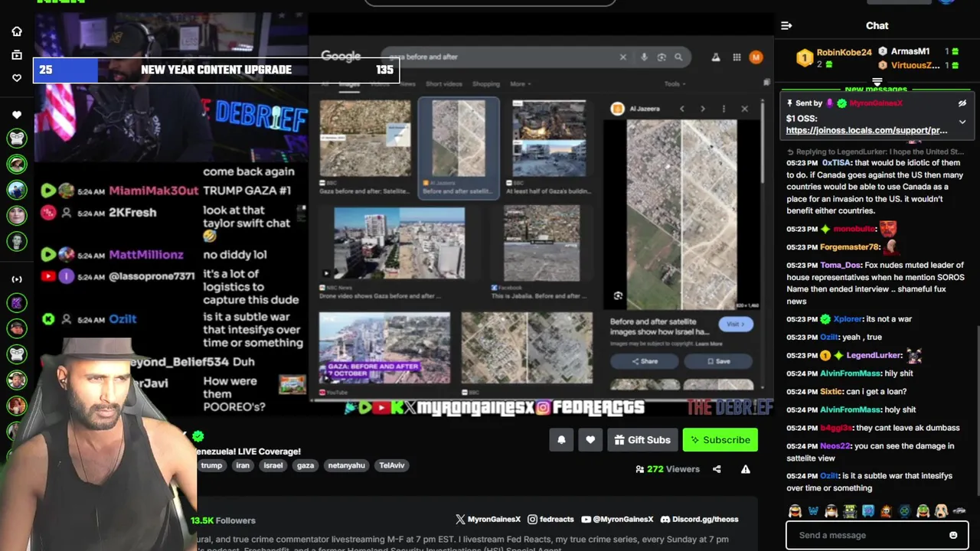Screen dimensions: 980x551
Task: Click the Gift Subs button
Action: coord(642,440)
